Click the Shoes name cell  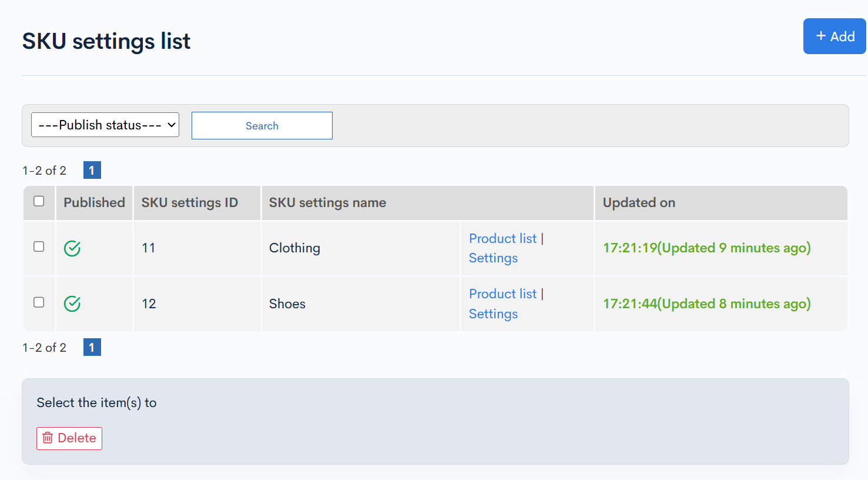click(x=361, y=304)
